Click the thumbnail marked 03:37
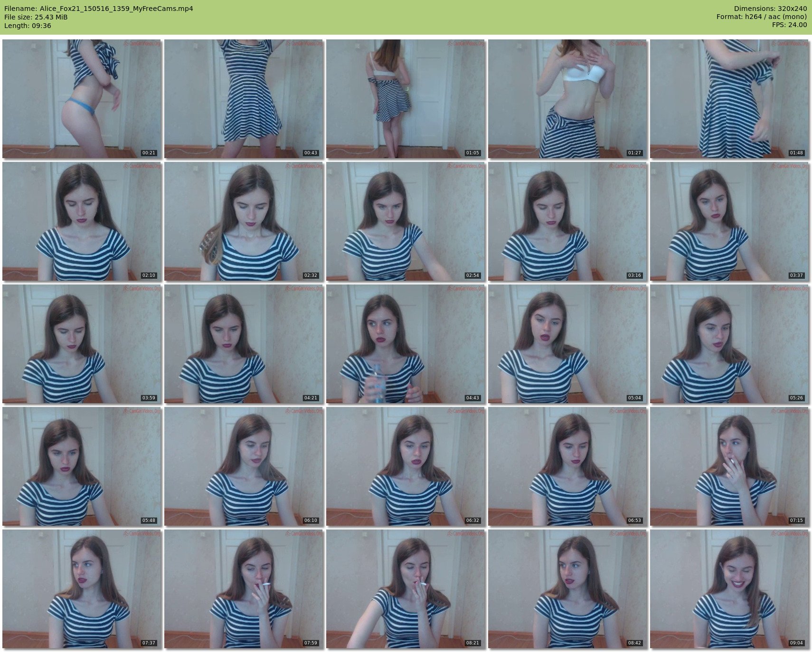The width and height of the screenshot is (812, 652). point(729,221)
